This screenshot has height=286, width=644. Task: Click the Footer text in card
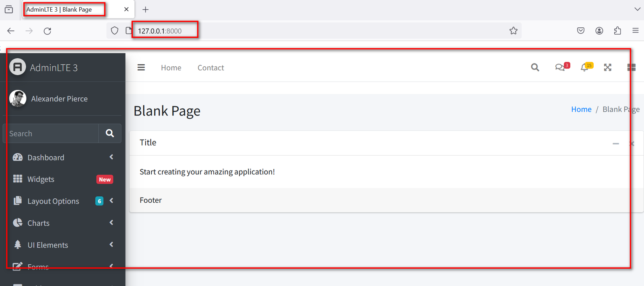coord(151,200)
